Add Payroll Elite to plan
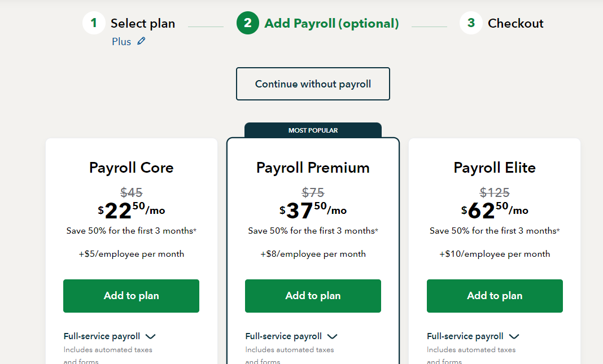The height and width of the screenshot is (364, 603). tap(495, 296)
